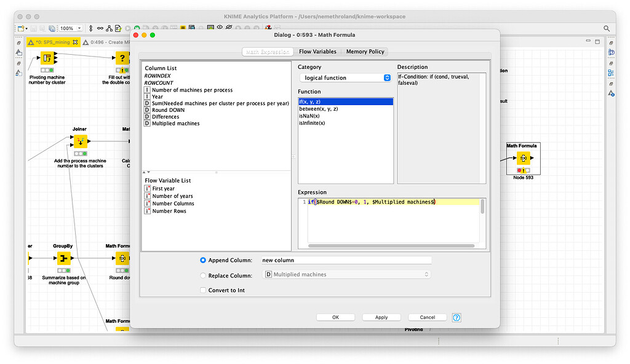630x364 pixels.
Task: Select the Append Column radio button
Action: 203,260
